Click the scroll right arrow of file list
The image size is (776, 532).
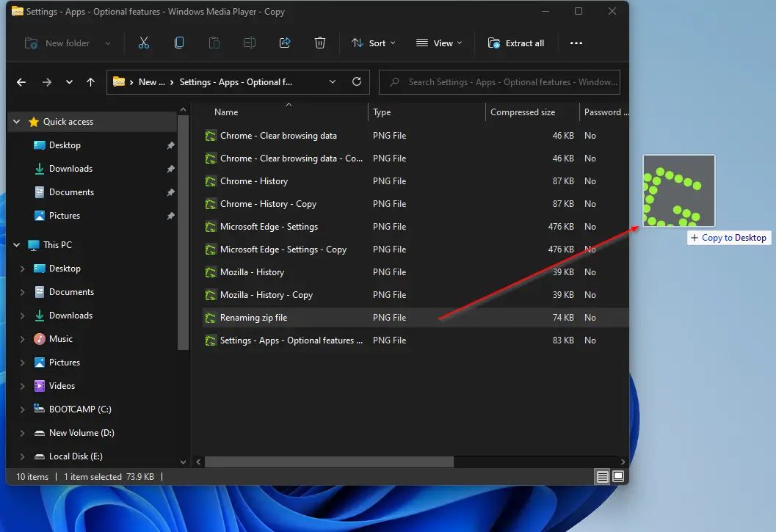tap(623, 462)
